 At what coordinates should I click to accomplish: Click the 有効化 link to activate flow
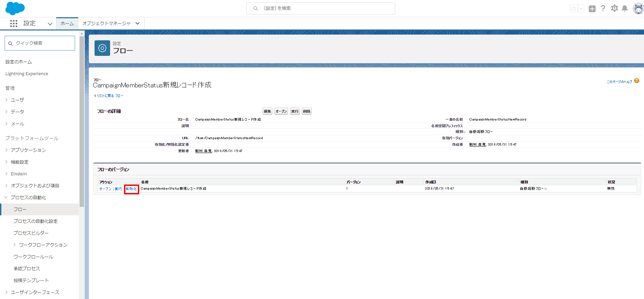coord(131,189)
